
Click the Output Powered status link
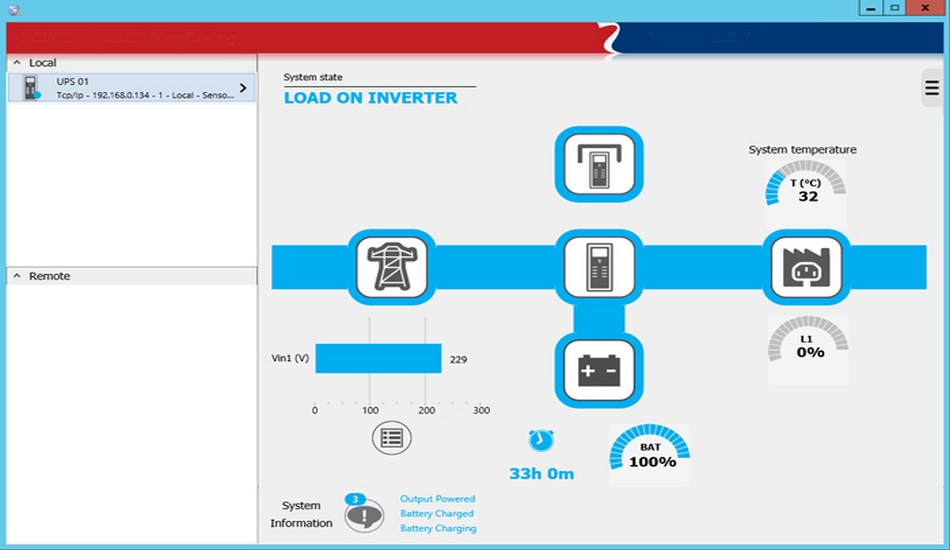click(437, 499)
